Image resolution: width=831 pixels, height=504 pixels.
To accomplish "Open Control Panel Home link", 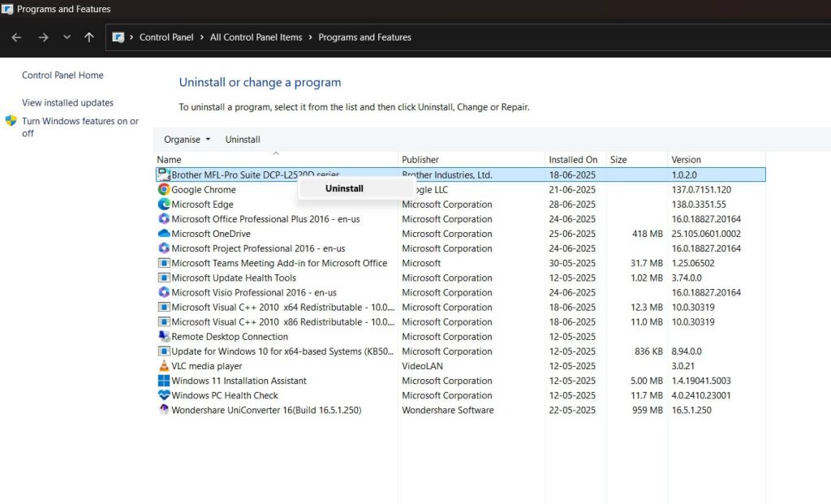I will [62, 75].
